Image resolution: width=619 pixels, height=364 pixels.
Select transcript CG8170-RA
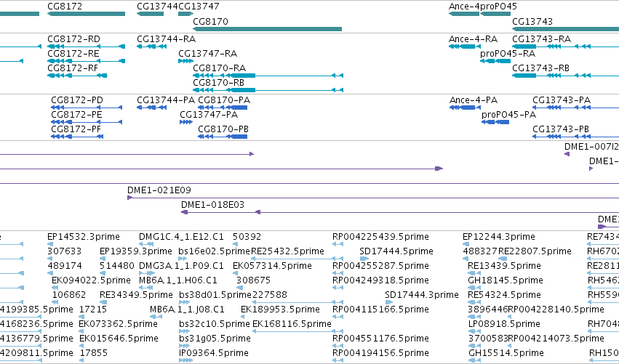pyautogui.click(x=268, y=76)
